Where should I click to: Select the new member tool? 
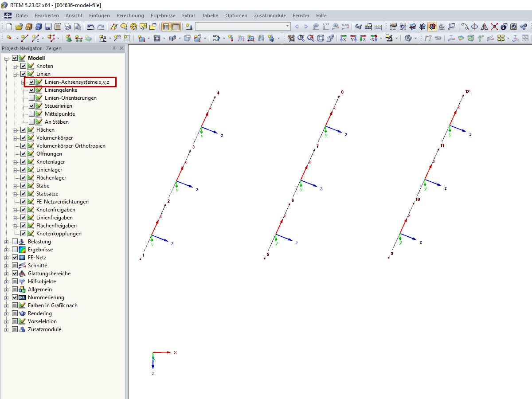tap(35, 38)
